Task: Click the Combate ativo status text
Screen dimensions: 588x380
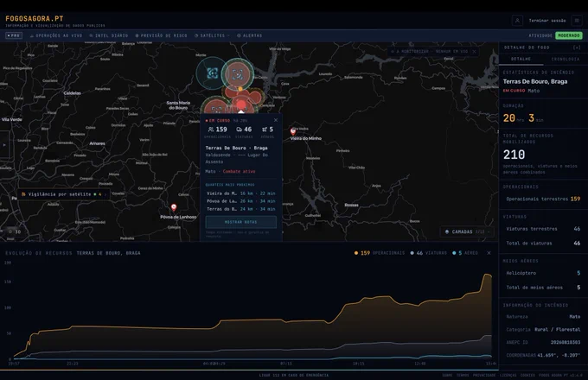Action: pyautogui.click(x=239, y=171)
